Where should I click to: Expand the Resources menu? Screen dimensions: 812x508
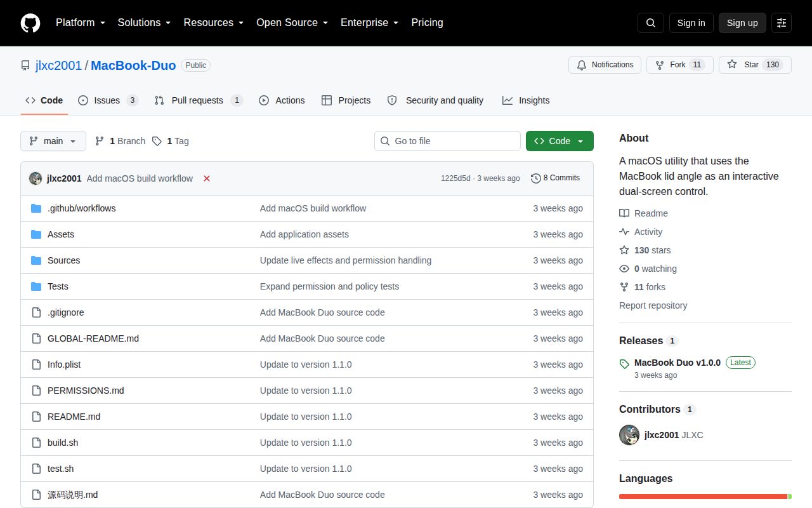(x=214, y=23)
